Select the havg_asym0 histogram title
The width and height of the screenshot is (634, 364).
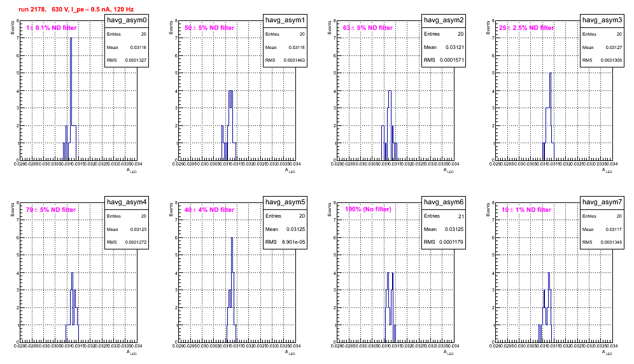127,20
